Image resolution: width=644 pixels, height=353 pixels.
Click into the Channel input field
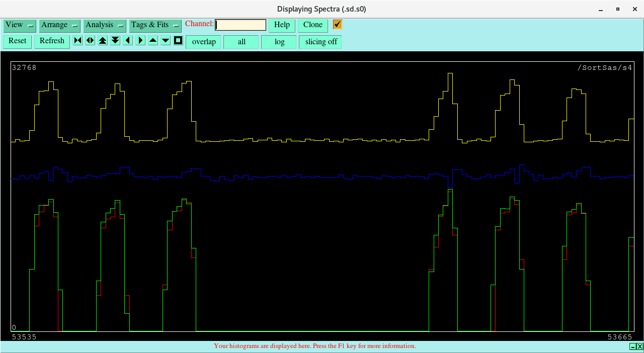tap(240, 25)
